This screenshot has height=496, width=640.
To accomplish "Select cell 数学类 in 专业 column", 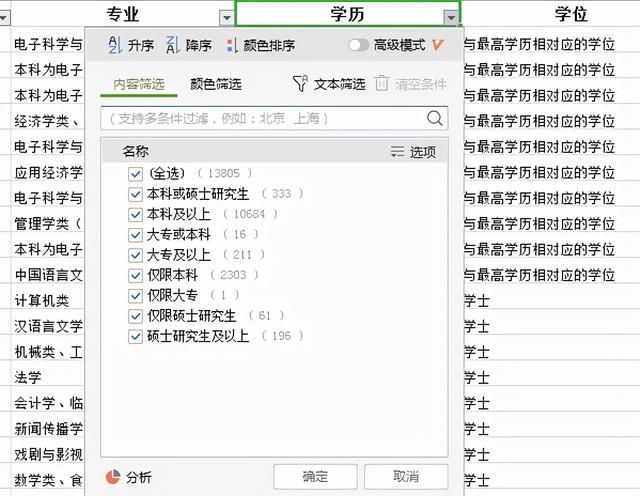I will tap(48, 480).
